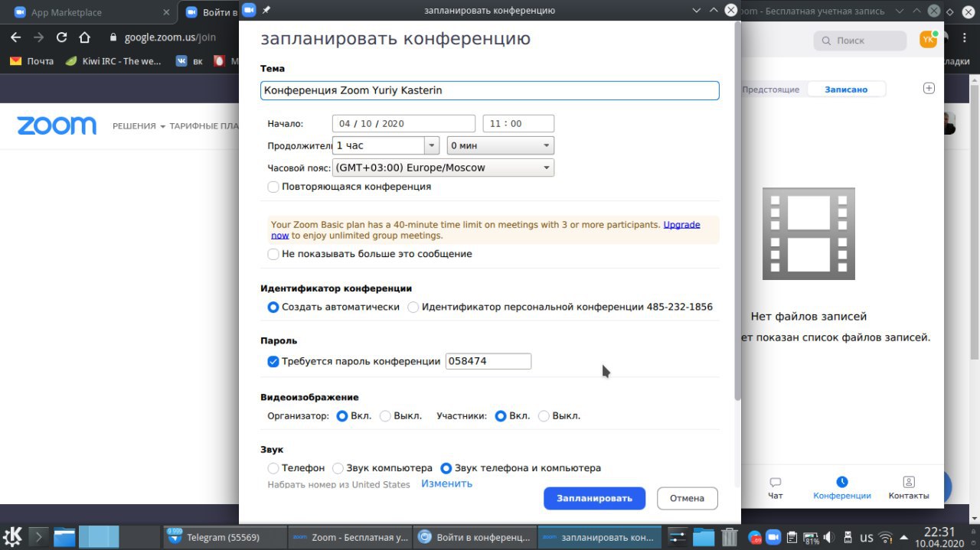Viewport: 980px width, 550px height.
Task: Click the taskbar clock 22:31
Action: pos(939,532)
